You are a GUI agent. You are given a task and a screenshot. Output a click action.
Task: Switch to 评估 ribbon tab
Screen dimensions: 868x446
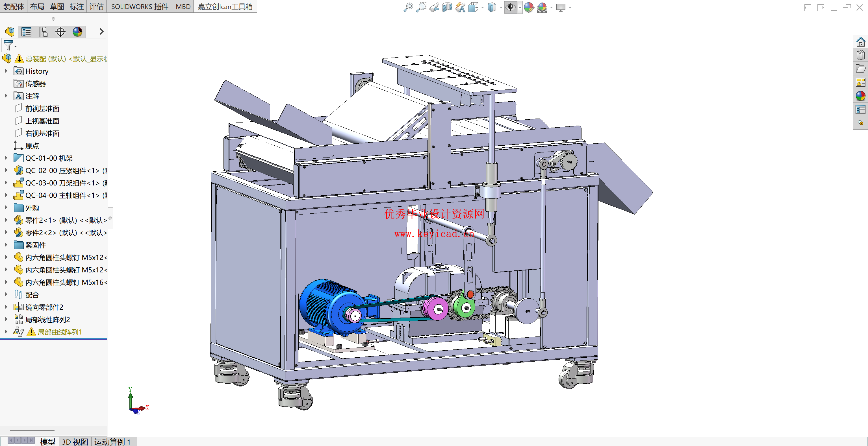coord(97,7)
